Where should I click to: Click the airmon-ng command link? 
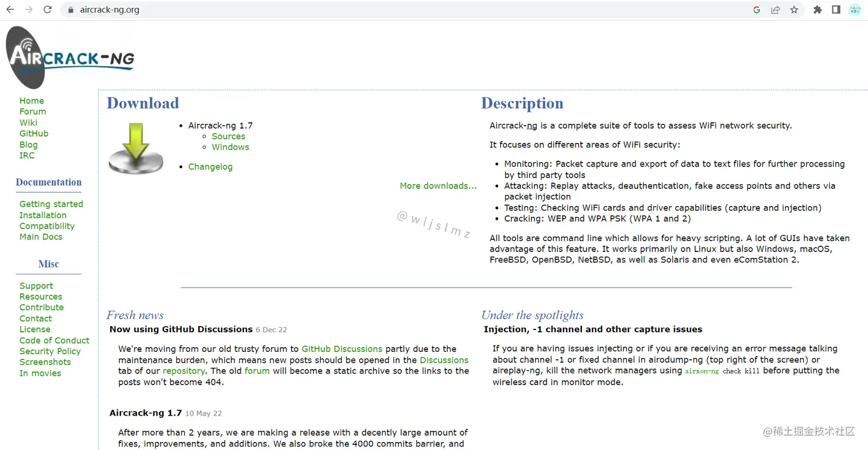pos(702,371)
